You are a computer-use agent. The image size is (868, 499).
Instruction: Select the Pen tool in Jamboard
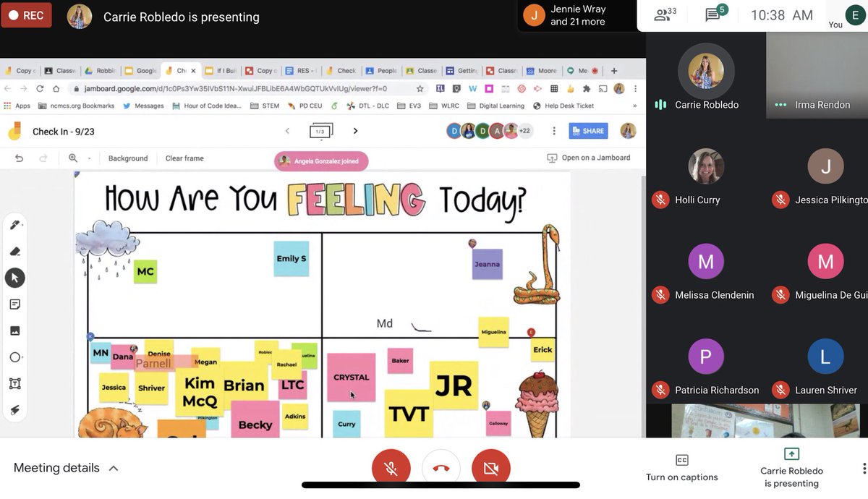coord(14,225)
